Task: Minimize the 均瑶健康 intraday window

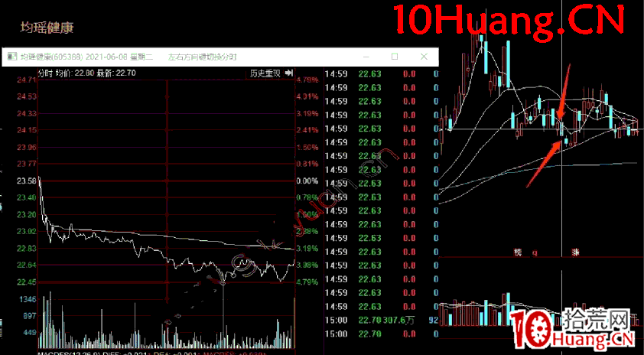Action: [366, 57]
